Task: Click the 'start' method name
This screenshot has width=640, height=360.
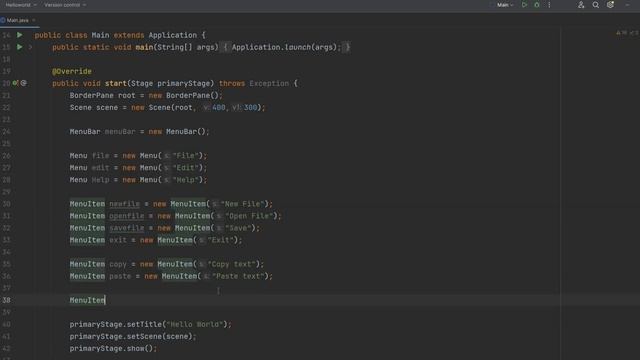Action: [x=116, y=83]
